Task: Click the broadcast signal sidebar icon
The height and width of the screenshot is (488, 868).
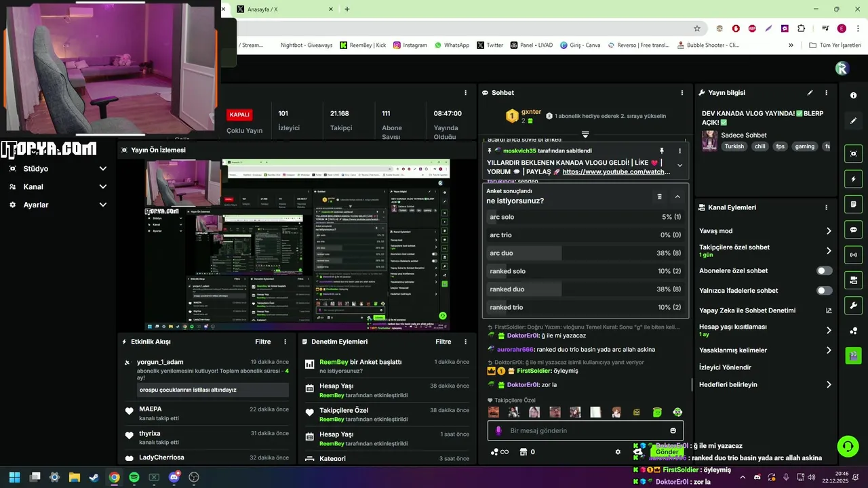Action: (853, 255)
